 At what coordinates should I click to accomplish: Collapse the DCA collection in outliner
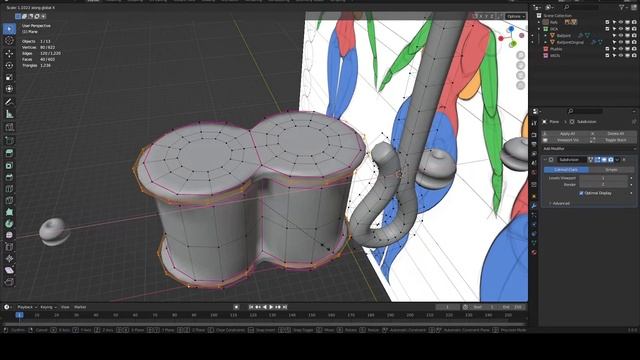coord(539,29)
